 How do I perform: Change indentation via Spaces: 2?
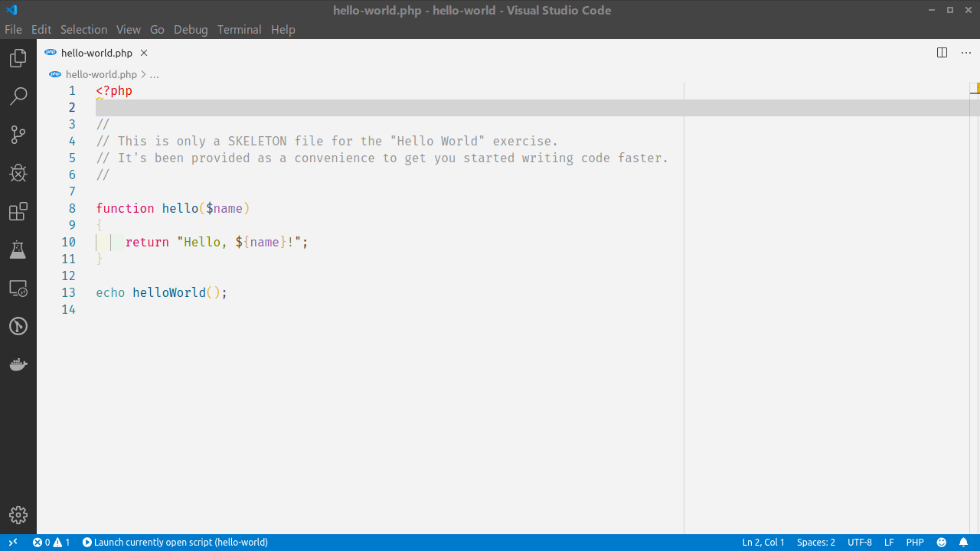[x=815, y=542]
